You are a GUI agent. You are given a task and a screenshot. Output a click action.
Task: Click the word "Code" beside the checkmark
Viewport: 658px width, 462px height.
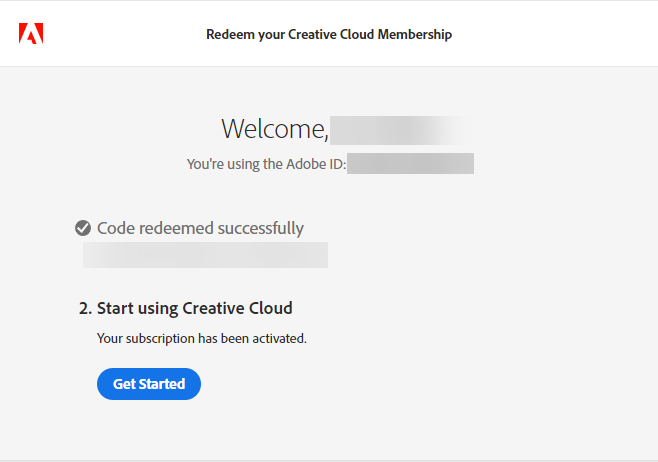(115, 229)
